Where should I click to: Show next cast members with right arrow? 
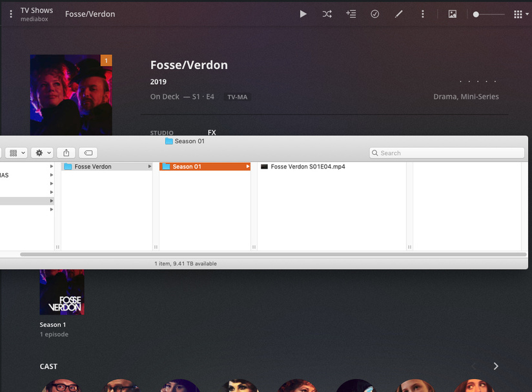click(x=496, y=366)
